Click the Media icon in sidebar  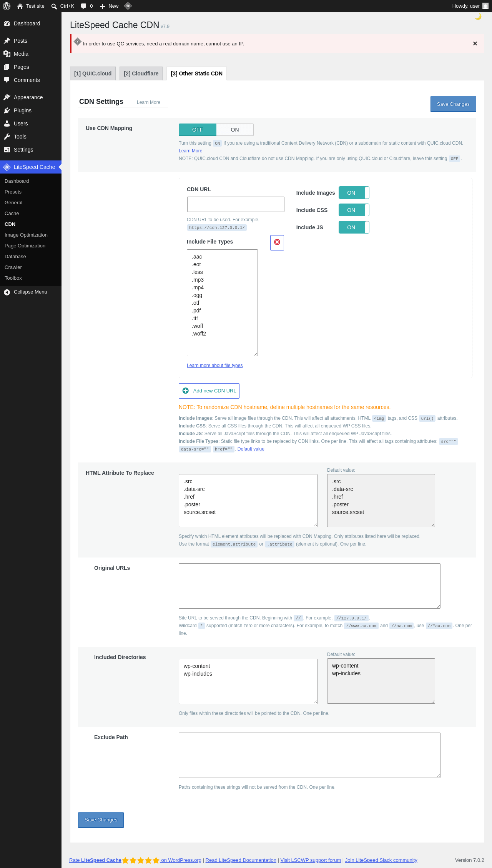tap(7, 54)
